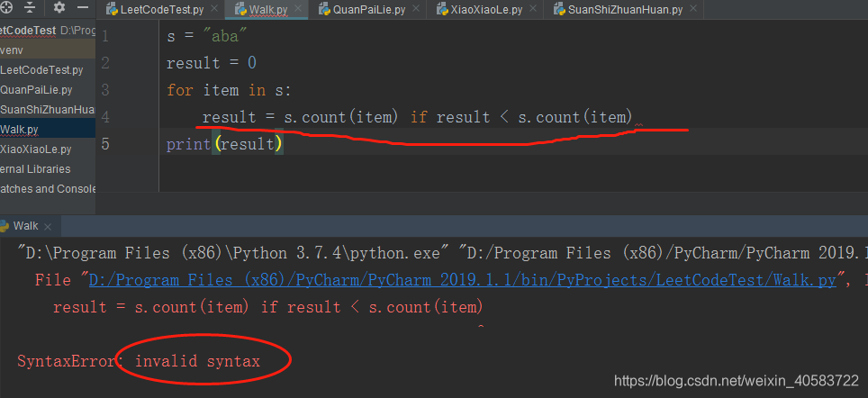Image resolution: width=868 pixels, height=398 pixels.
Task: Select Walk.py in the project tree
Action: click(48, 130)
